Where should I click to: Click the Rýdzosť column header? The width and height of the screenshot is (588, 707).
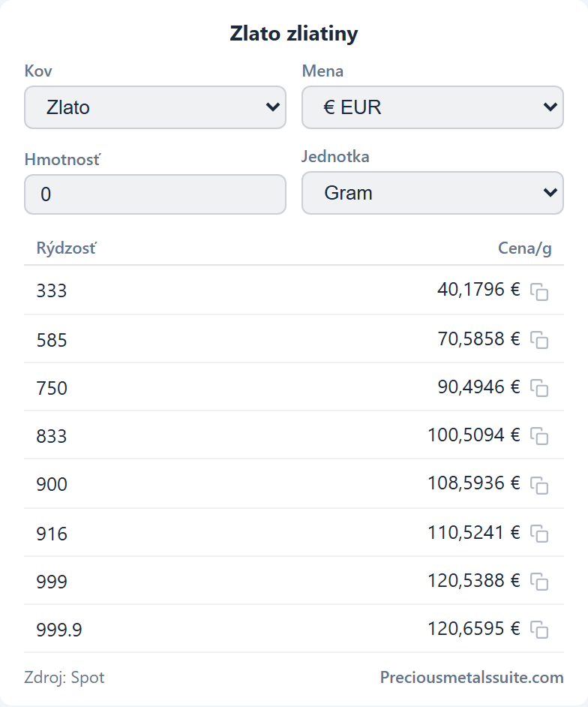[x=66, y=248]
